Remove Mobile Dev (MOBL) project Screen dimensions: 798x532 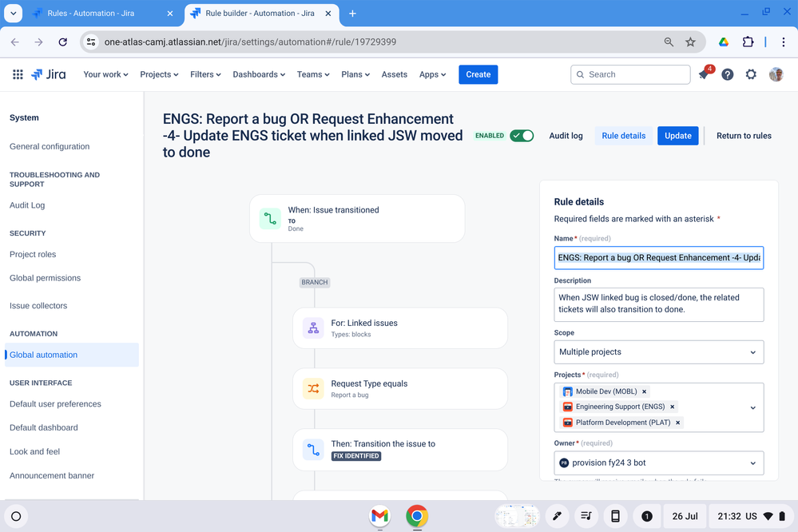pyautogui.click(x=645, y=391)
